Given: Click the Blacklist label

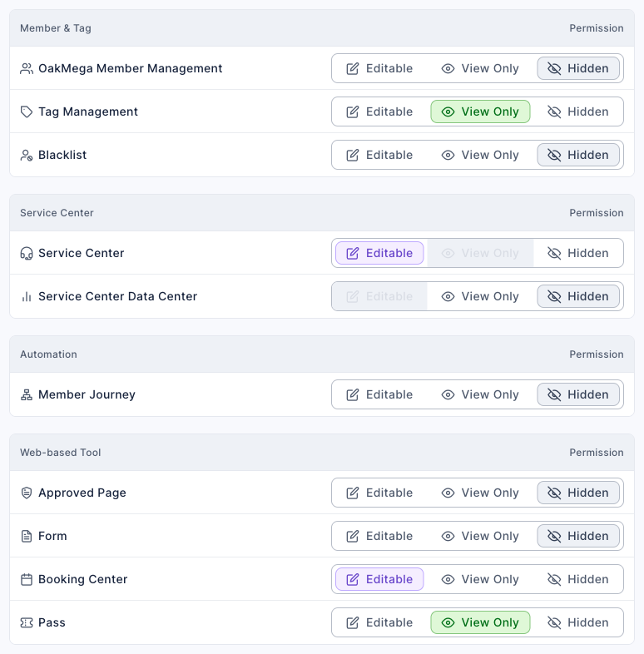Looking at the screenshot, I should click(62, 155).
